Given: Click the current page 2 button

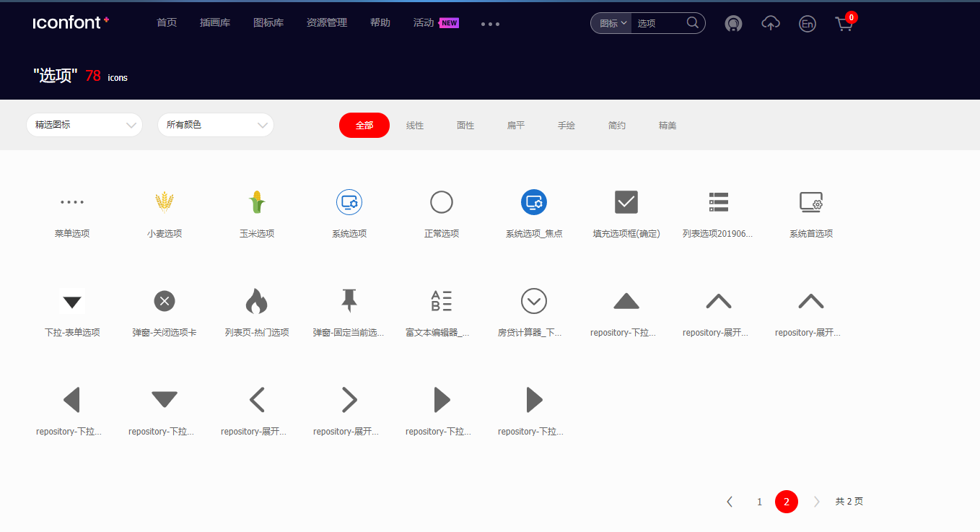Looking at the screenshot, I should (787, 502).
